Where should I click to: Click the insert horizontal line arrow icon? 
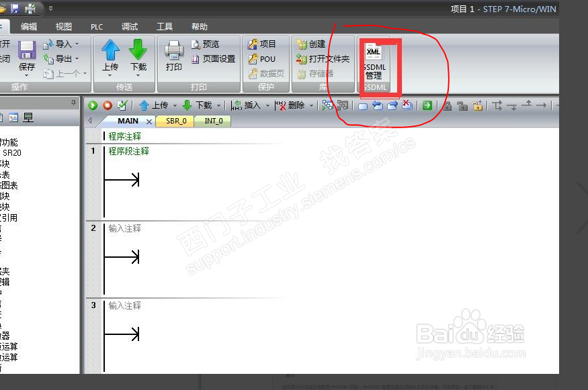click(x=541, y=106)
